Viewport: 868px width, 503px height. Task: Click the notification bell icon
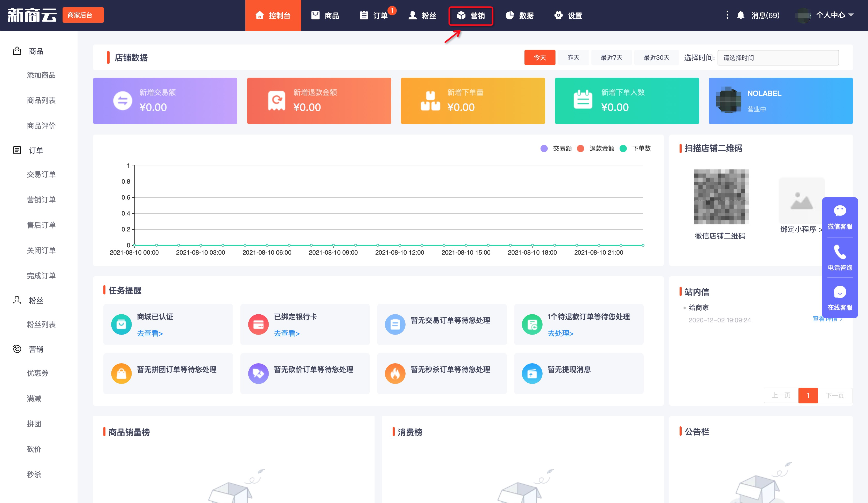tap(741, 15)
